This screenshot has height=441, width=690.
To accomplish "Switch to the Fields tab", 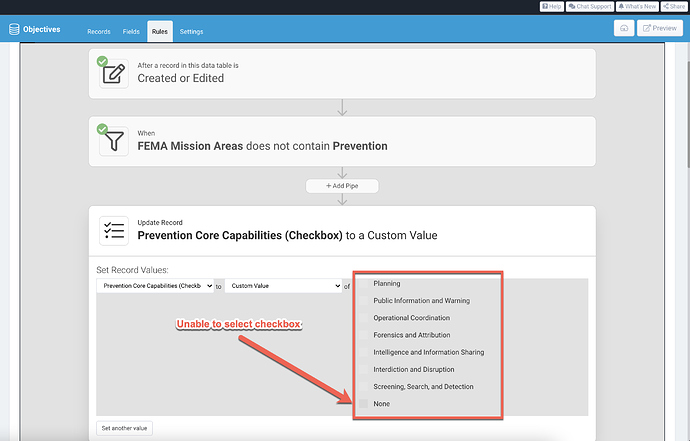I will click(x=131, y=32).
